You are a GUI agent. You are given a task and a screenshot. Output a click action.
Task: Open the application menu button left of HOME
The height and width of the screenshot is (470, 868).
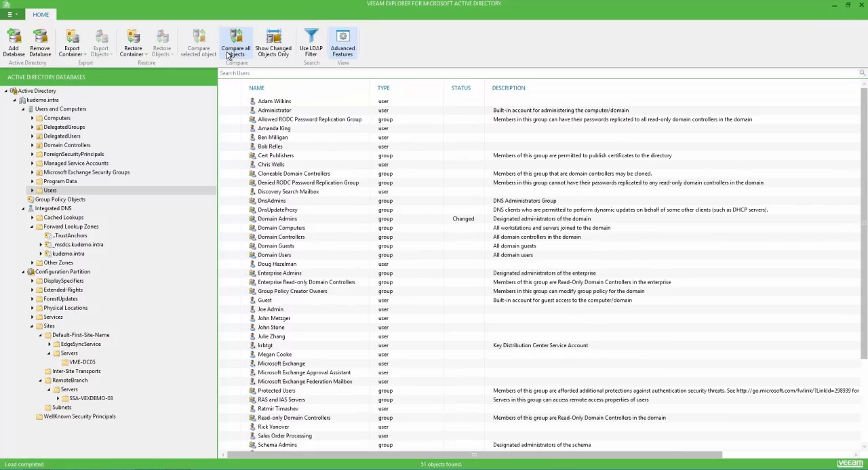pos(12,14)
